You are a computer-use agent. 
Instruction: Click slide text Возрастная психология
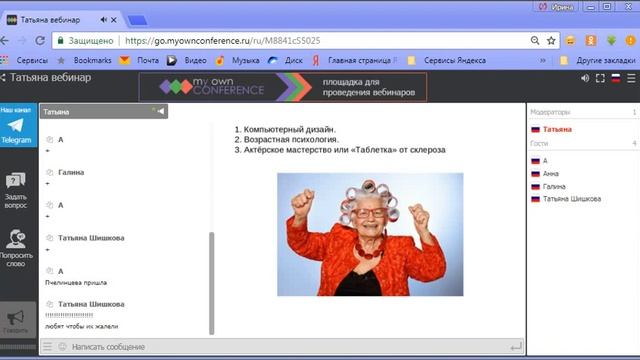point(291,140)
